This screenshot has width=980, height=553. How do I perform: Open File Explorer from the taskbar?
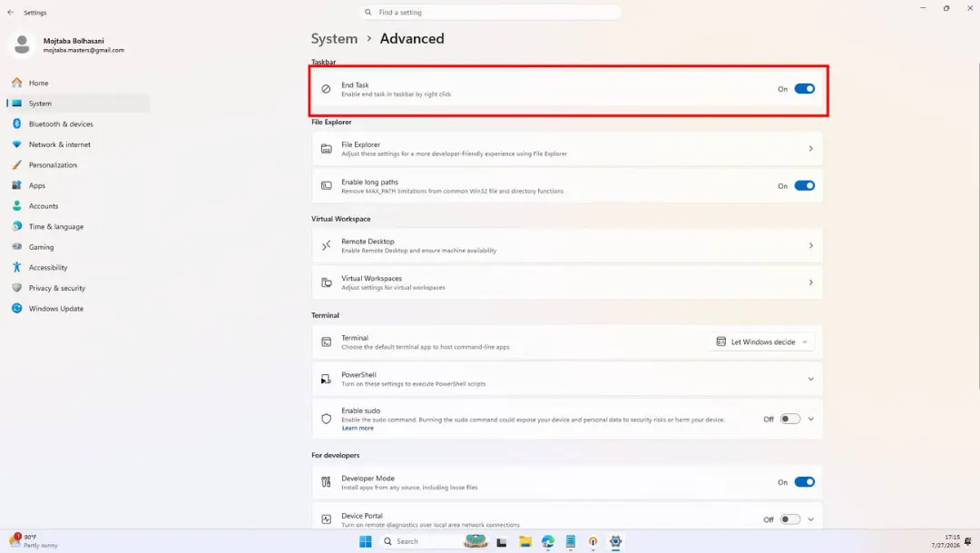coord(525,541)
